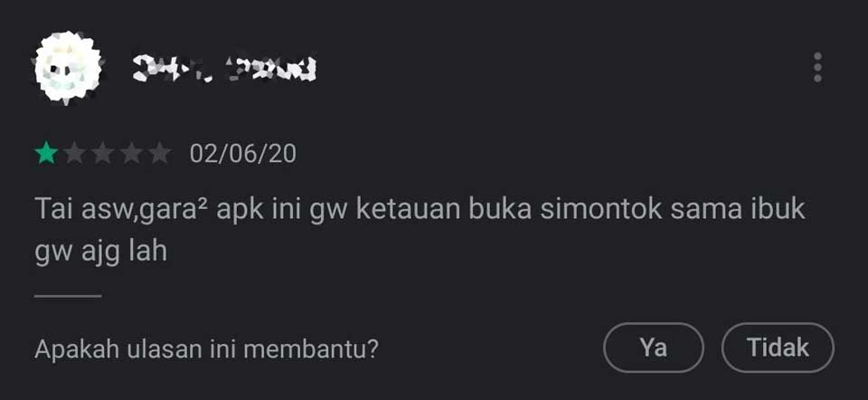
Task: Click the 'Apakah ulasan ini membantu?' prompt
Action: click(x=206, y=349)
